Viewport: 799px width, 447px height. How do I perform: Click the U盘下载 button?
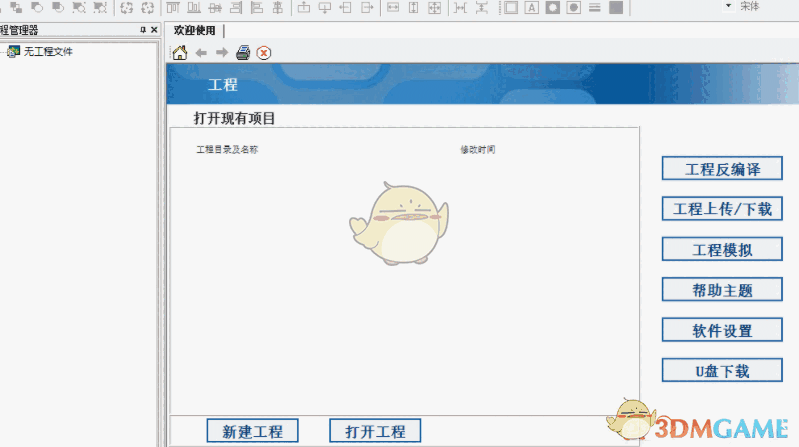click(722, 371)
